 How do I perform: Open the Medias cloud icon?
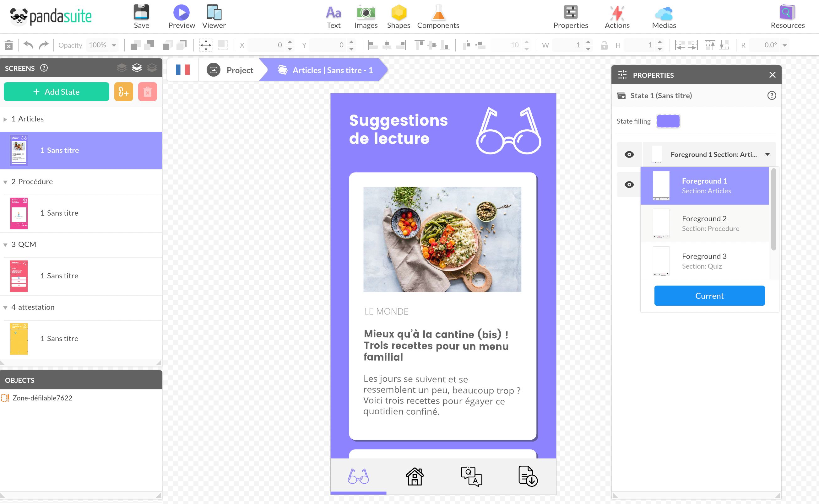point(664,13)
